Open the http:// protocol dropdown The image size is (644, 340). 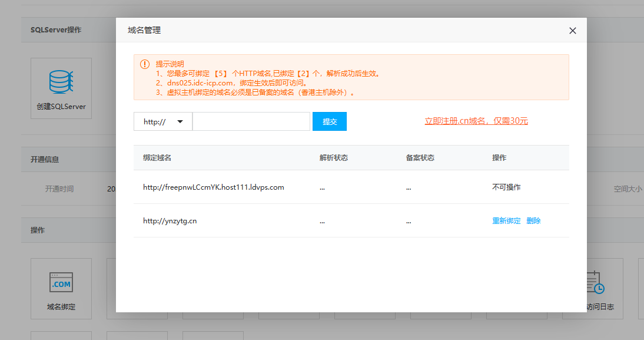pos(163,121)
